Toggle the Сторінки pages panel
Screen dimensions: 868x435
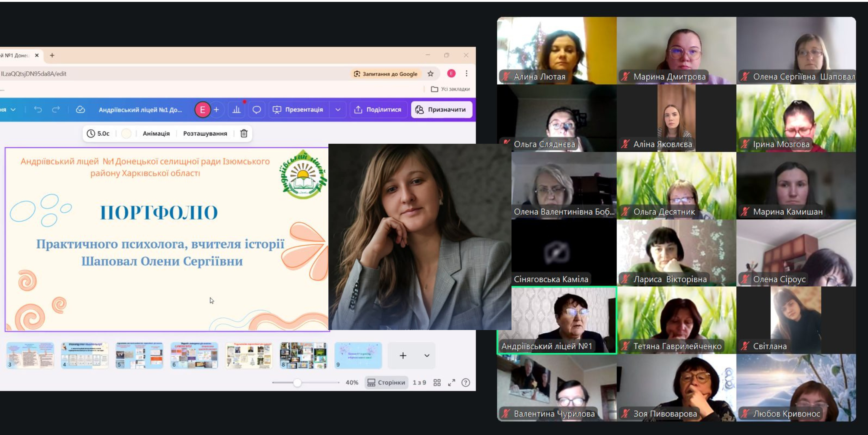(x=386, y=382)
